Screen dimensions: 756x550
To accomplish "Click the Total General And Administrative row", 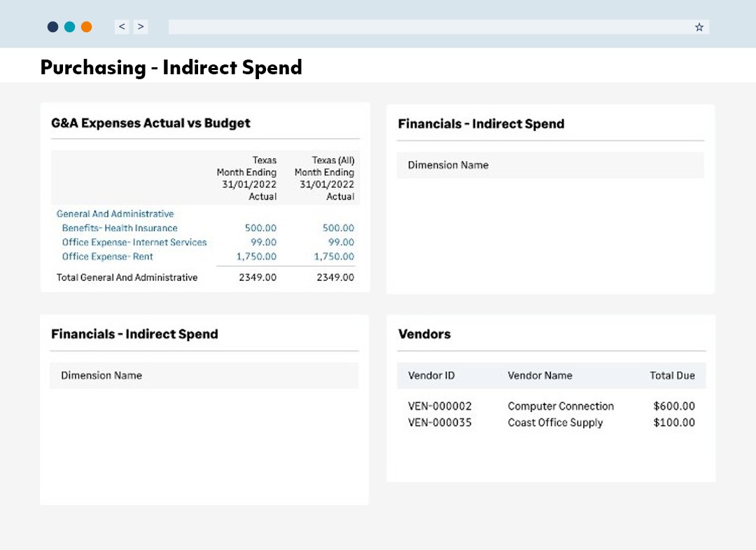I will click(x=128, y=277).
